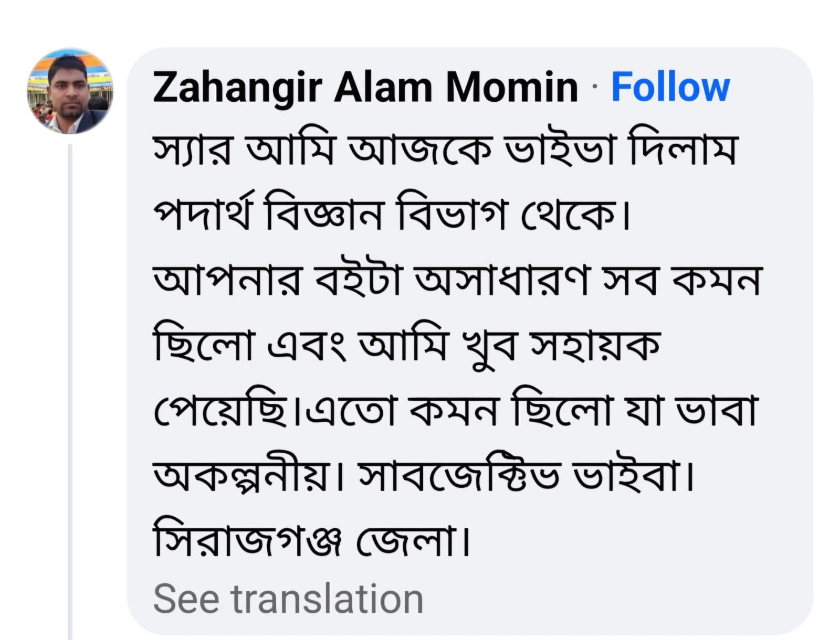
Task: Open Zahangir Alam Momin's profile picture
Action: click(x=70, y=91)
